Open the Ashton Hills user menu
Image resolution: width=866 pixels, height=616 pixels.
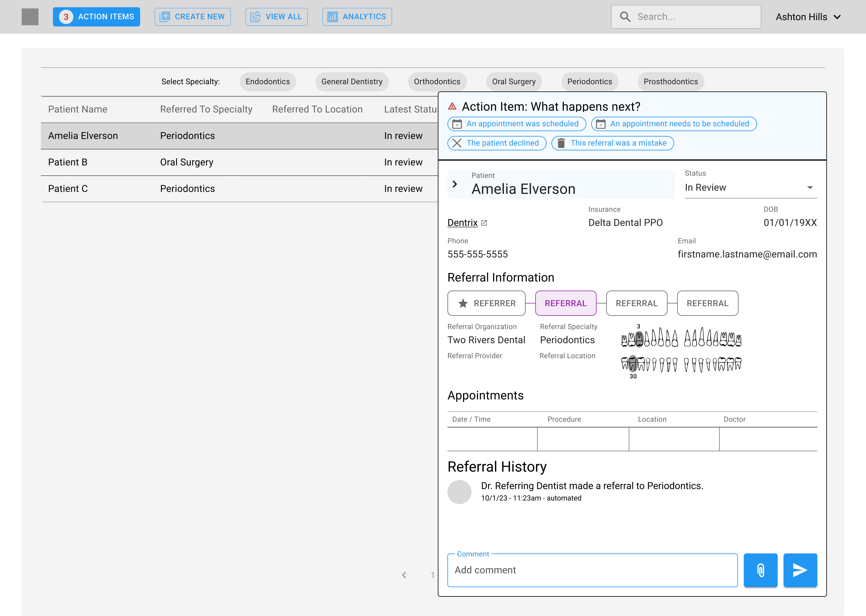pos(808,17)
